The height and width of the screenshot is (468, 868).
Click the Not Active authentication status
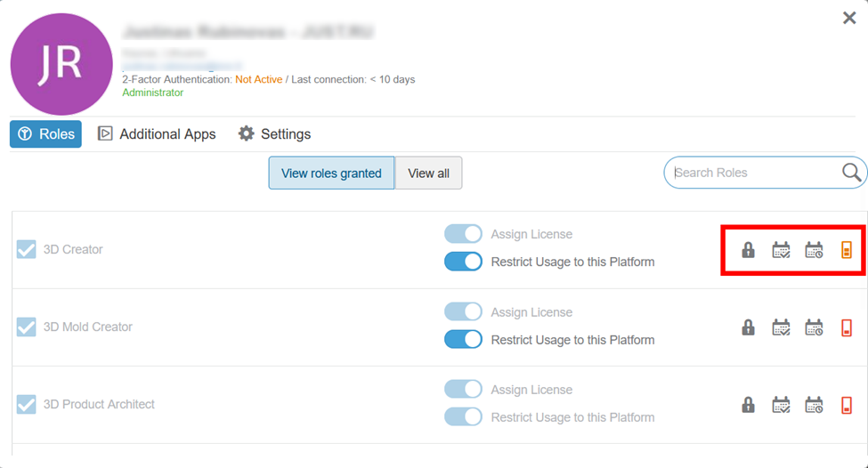[x=258, y=80]
